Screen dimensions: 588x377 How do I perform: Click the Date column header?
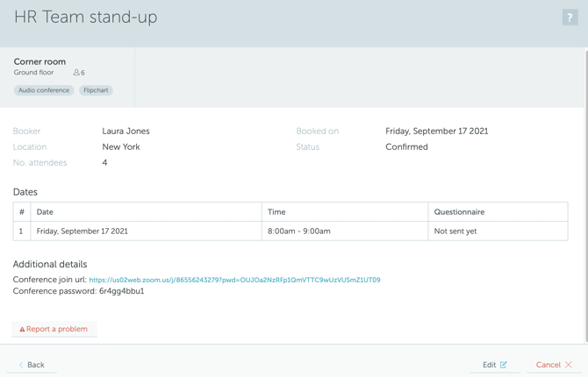pos(45,212)
